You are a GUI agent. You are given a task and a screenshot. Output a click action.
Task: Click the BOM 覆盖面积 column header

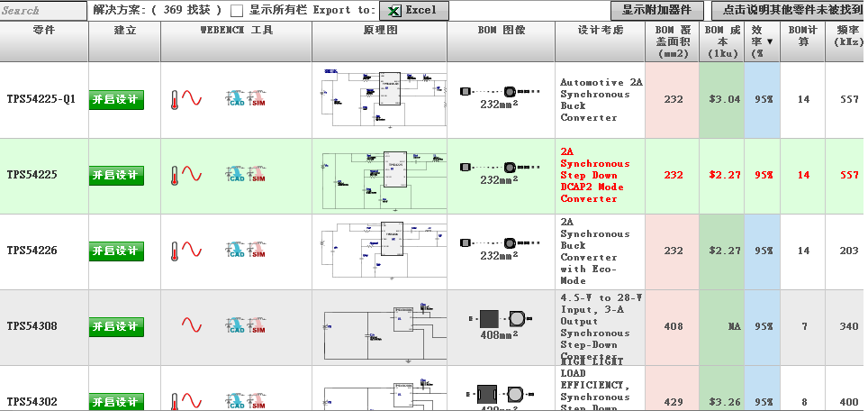[673, 42]
